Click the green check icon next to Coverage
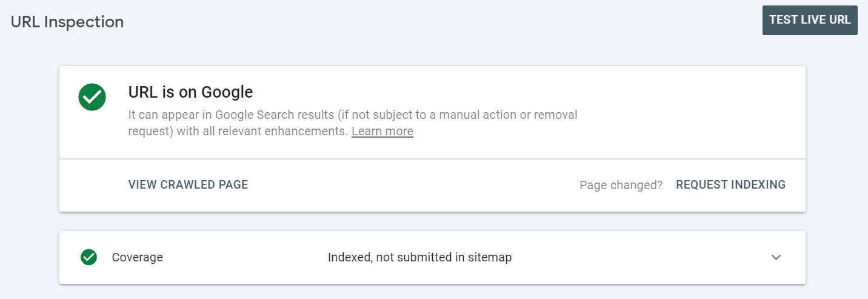This screenshot has width=868, height=299. (89, 257)
